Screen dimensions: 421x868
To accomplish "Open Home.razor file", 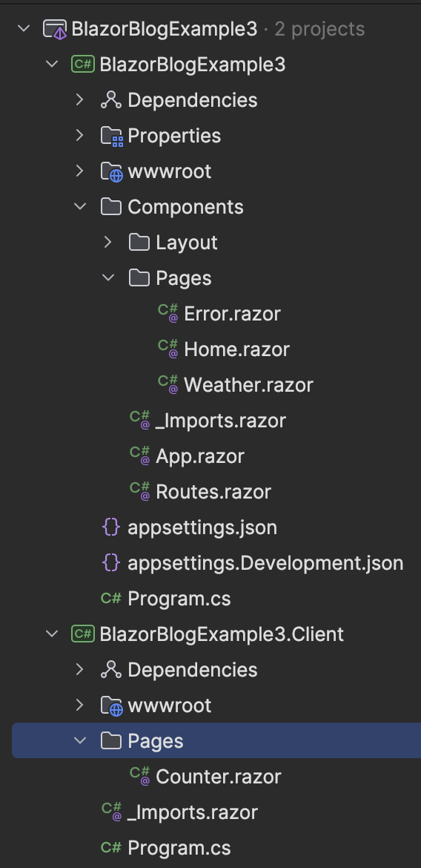I will [x=236, y=349].
